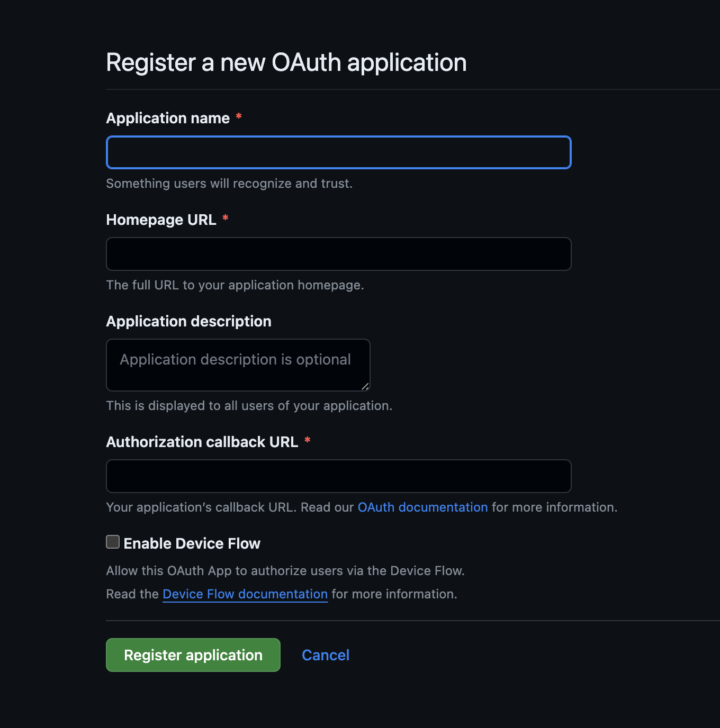This screenshot has height=728, width=720.
Task: Click into the Homepage URL text box
Action: coord(339,254)
